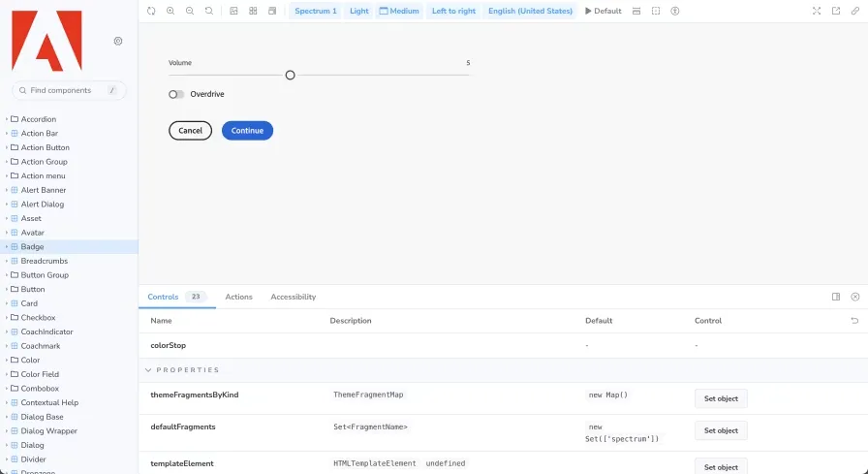Click Set object for templateElement
868x474 pixels.
[721, 467]
